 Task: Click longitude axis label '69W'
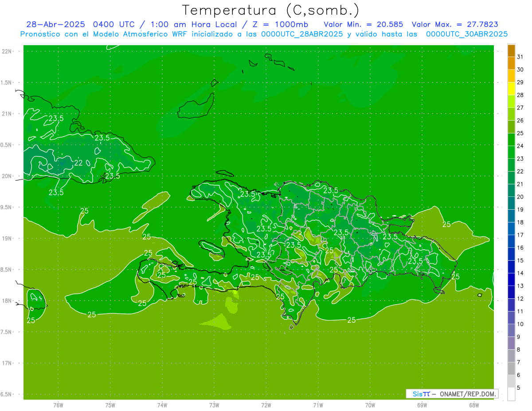pos(422,405)
